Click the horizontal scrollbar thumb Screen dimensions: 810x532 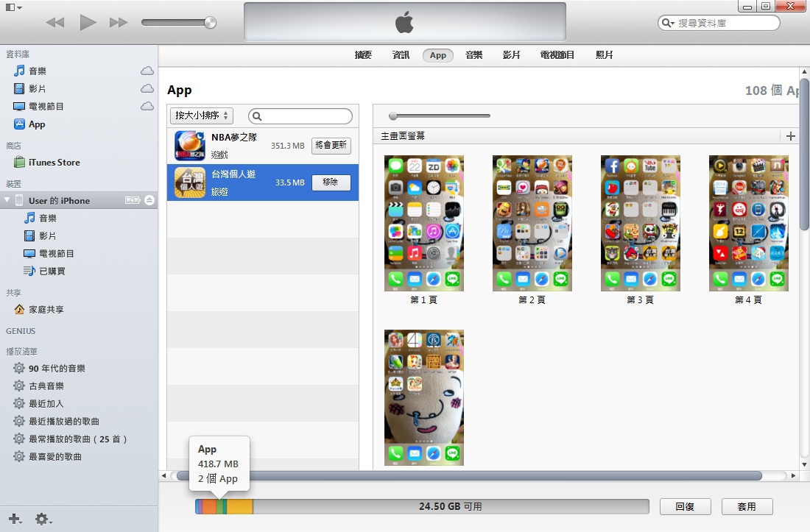[x=469, y=475]
